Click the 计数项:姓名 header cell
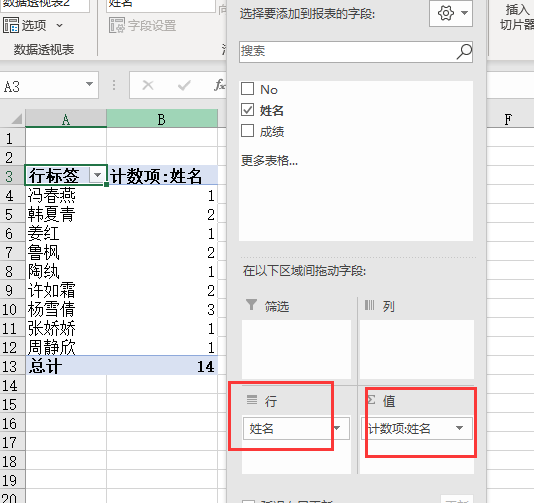Screen dimensions: 534x503 pos(162,176)
